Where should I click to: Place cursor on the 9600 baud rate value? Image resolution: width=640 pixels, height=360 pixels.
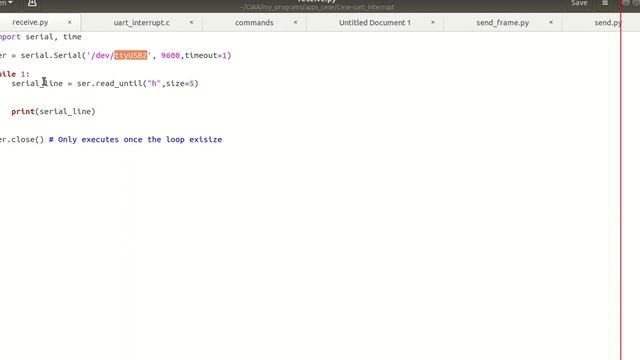pos(170,55)
